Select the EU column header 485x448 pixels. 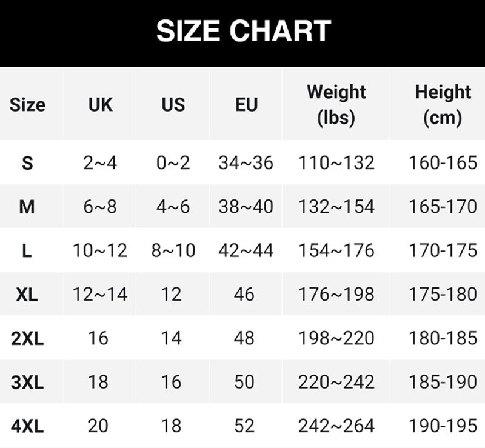click(246, 104)
